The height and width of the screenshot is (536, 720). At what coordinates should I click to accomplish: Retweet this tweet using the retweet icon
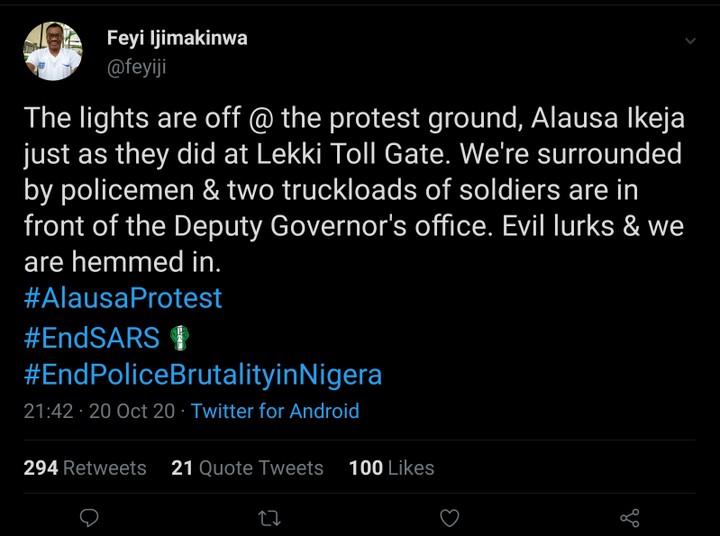[269, 518]
